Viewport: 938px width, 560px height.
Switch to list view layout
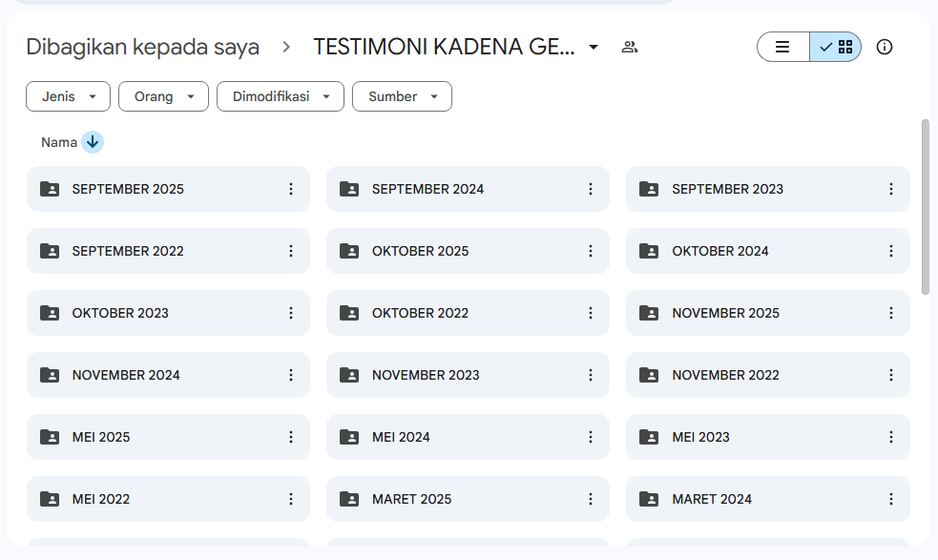coord(782,46)
